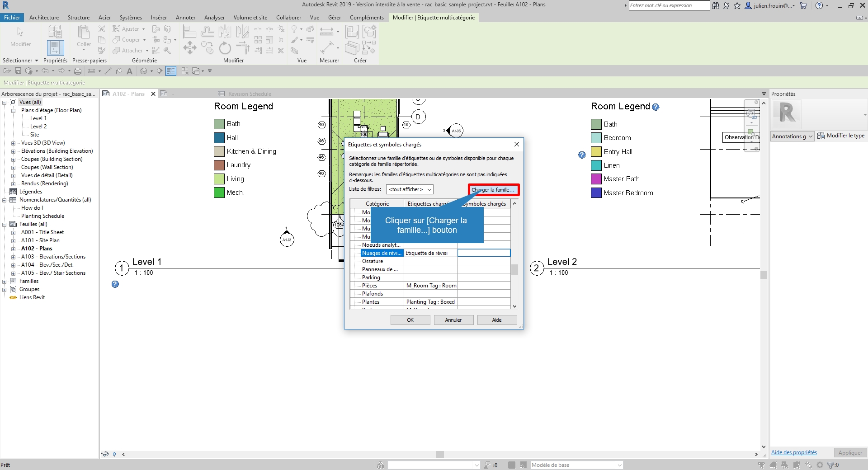Click the Rotate tool in Modifier panel
Image resolution: width=868 pixels, height=470 pixels.
(x=225, y=48)
